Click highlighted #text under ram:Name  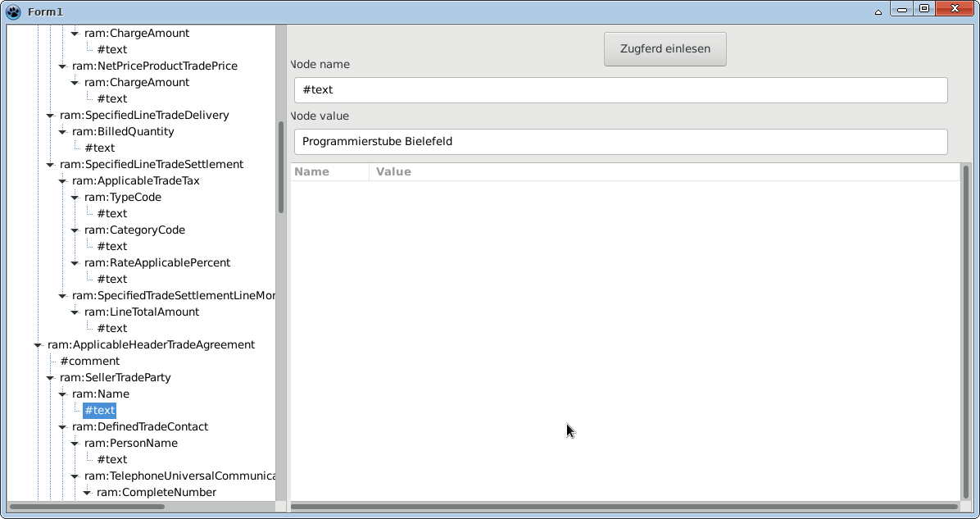pyautogui.click(x=100, y=410)
